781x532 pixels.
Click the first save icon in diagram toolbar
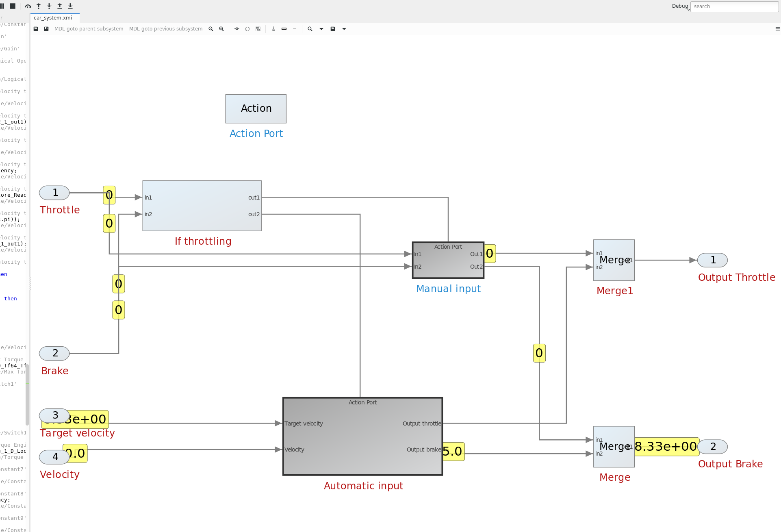[x=36, y=29]
